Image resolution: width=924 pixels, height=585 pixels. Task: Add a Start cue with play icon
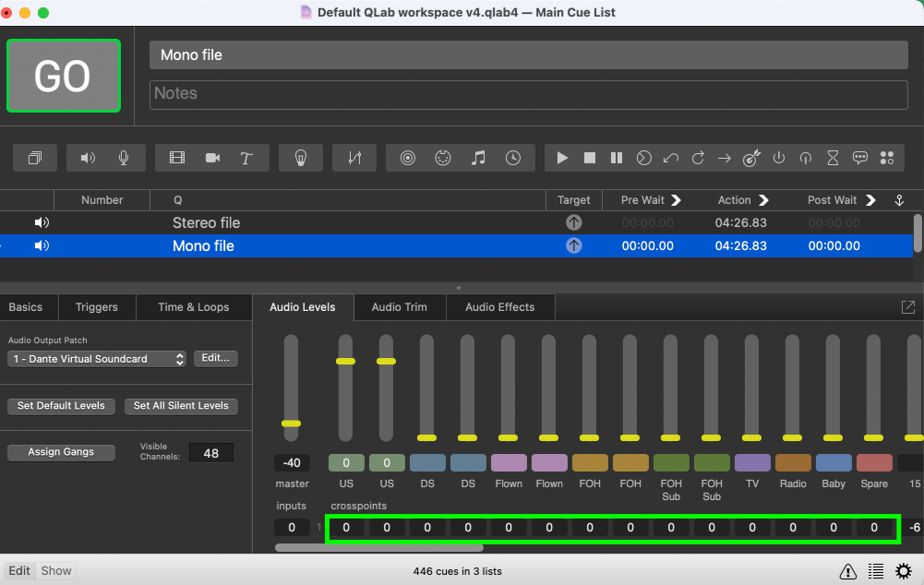pos(562,158)
